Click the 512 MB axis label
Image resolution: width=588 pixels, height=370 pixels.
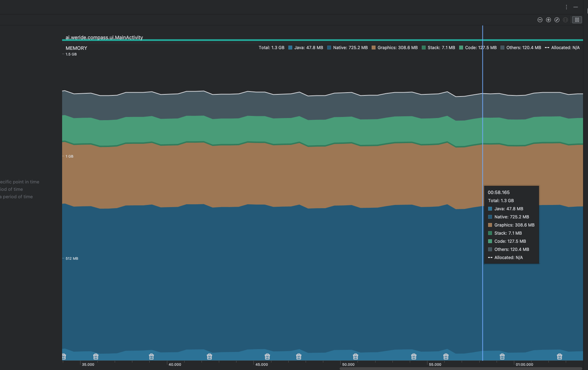72,258
